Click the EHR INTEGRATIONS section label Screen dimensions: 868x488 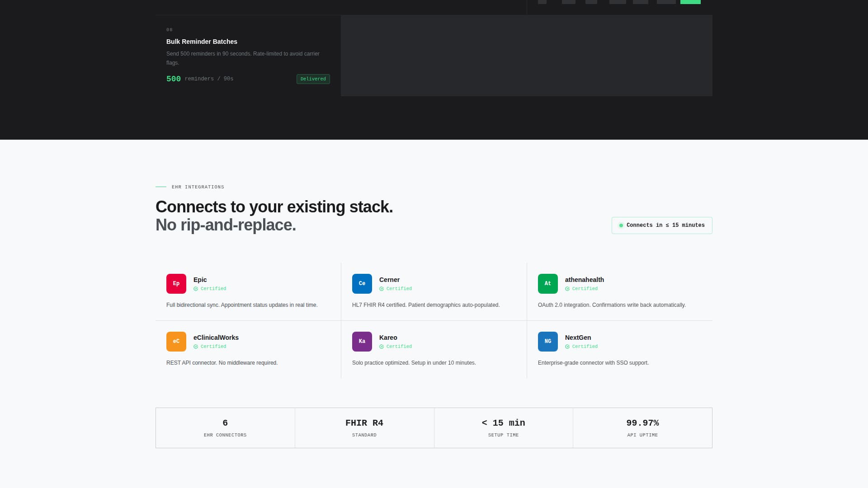198,187
